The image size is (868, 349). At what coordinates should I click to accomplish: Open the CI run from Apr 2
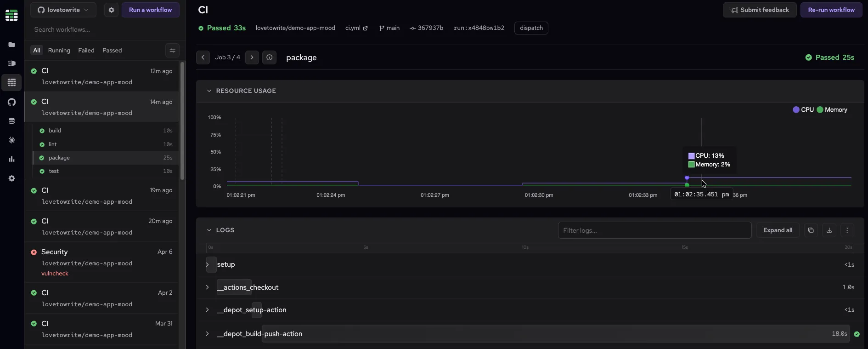click(x=101, y=298)
